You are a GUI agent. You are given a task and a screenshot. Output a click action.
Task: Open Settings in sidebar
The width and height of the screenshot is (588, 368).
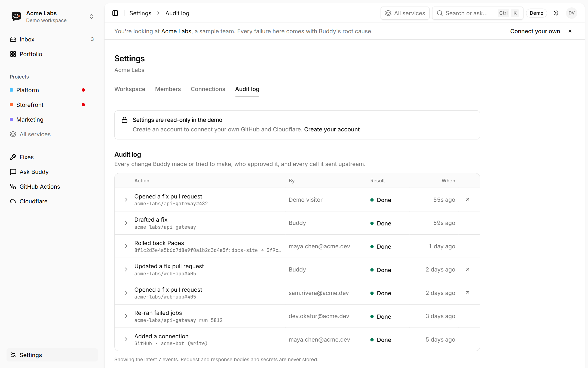point(52,355)
